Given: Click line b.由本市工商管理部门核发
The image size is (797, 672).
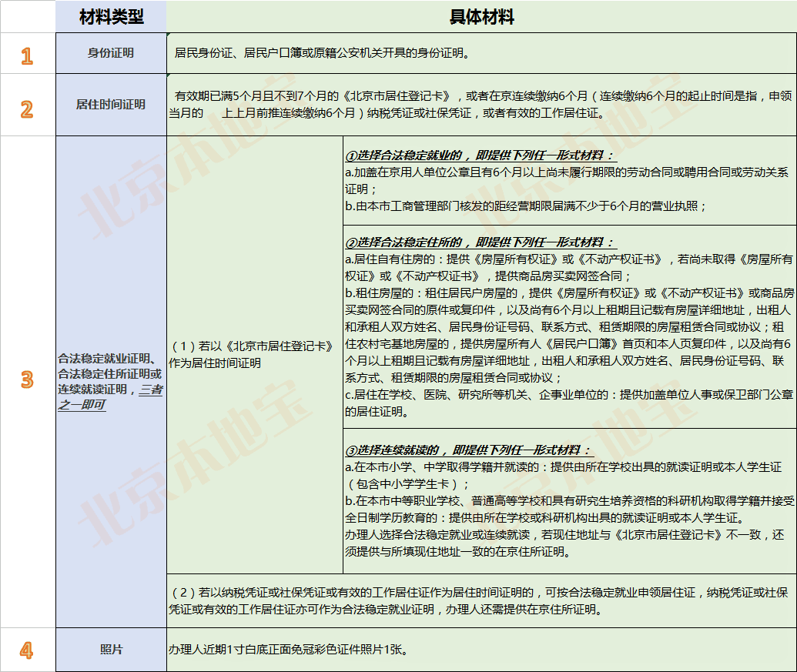Looking at the screenshot, I should click(526, 206).
